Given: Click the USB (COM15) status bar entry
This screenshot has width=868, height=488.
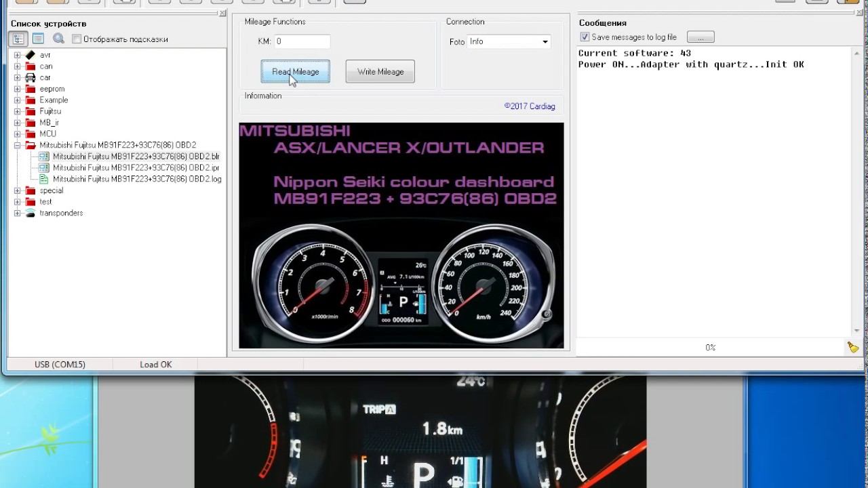Looking at the screenshot, I should pyautogui.click(x=60, y=365).
